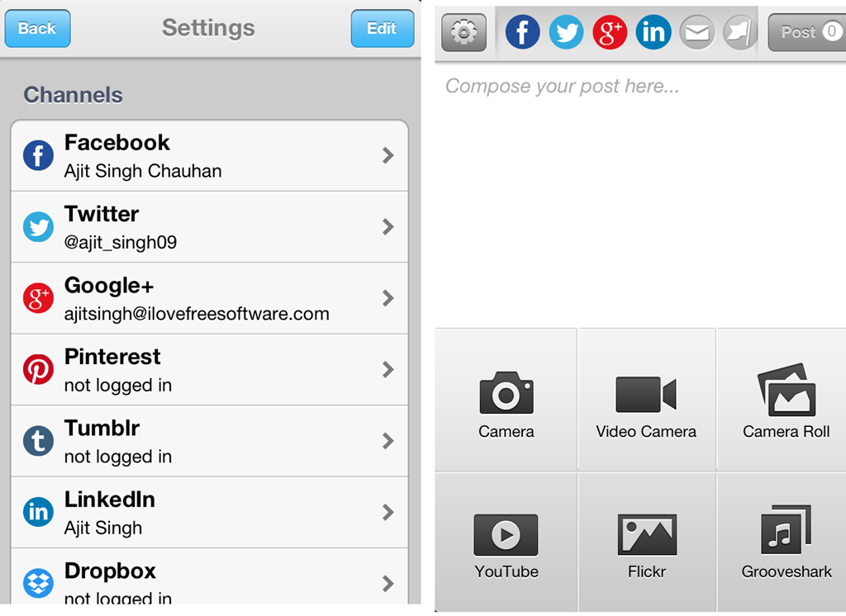Toggle LinkedIn channel in the post toolbar

654,32
